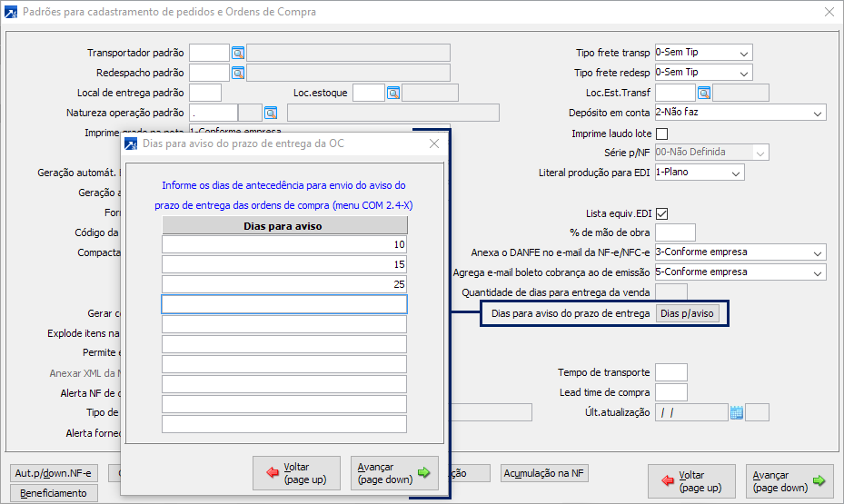Click Tempo de transporte field
This screenshot has width=844, height=504.
pyautogui.click(x=671, y=372)
